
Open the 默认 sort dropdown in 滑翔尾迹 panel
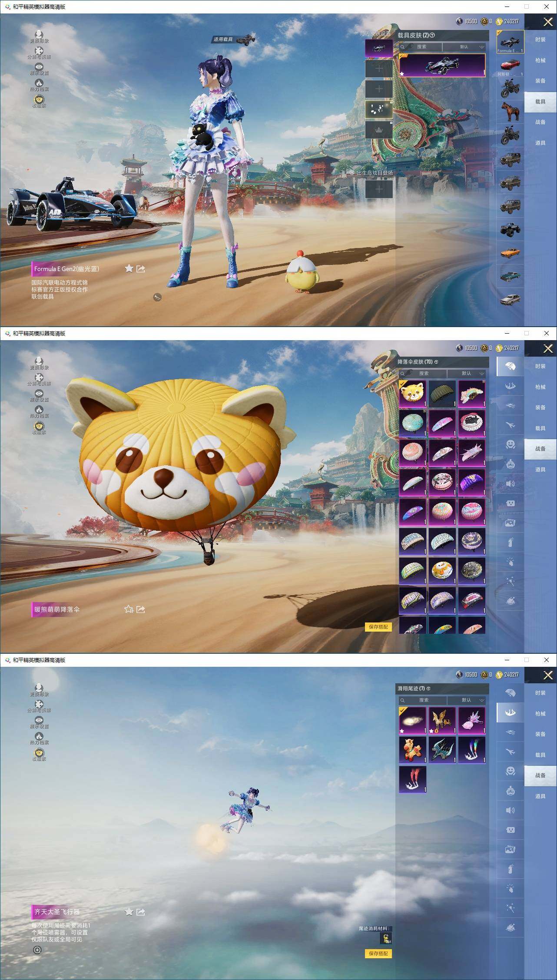click(x=467, y=700)
